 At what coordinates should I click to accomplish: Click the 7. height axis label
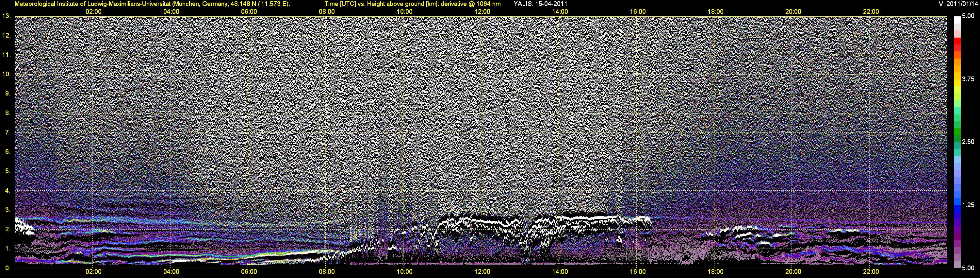pyautogui.click(x=8, y=132)
